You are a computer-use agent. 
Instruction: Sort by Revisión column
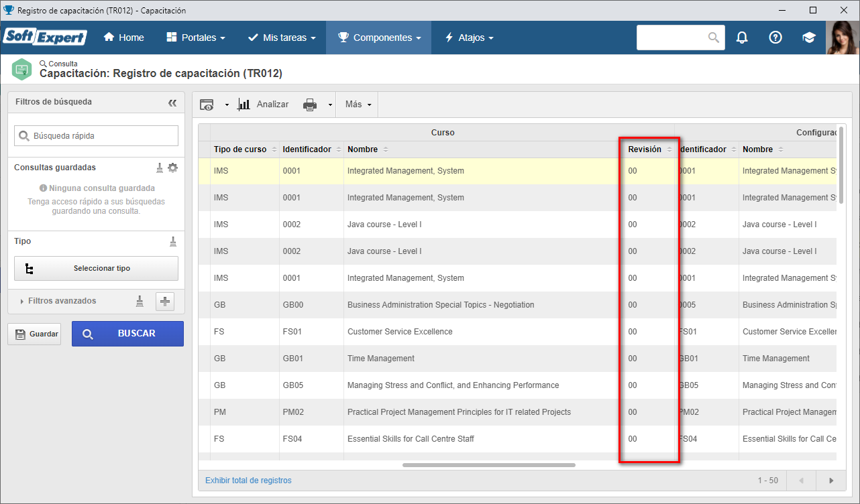(x=649, y=149)
